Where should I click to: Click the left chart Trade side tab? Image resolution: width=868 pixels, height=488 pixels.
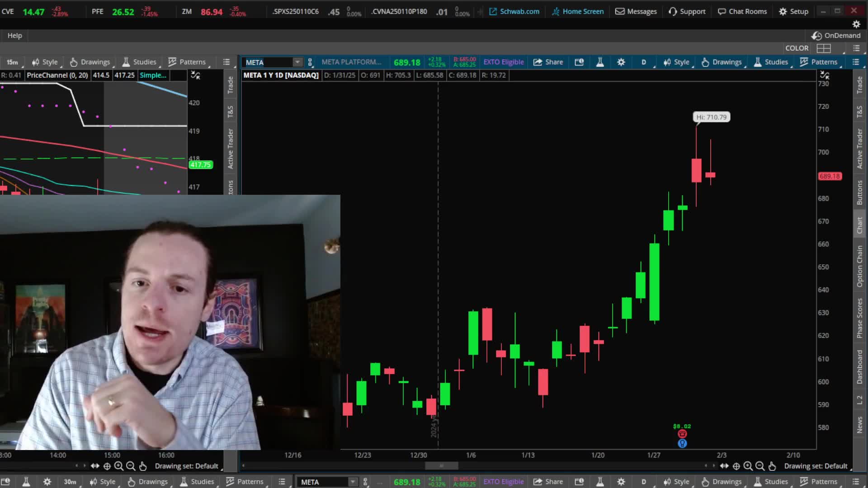230,85
